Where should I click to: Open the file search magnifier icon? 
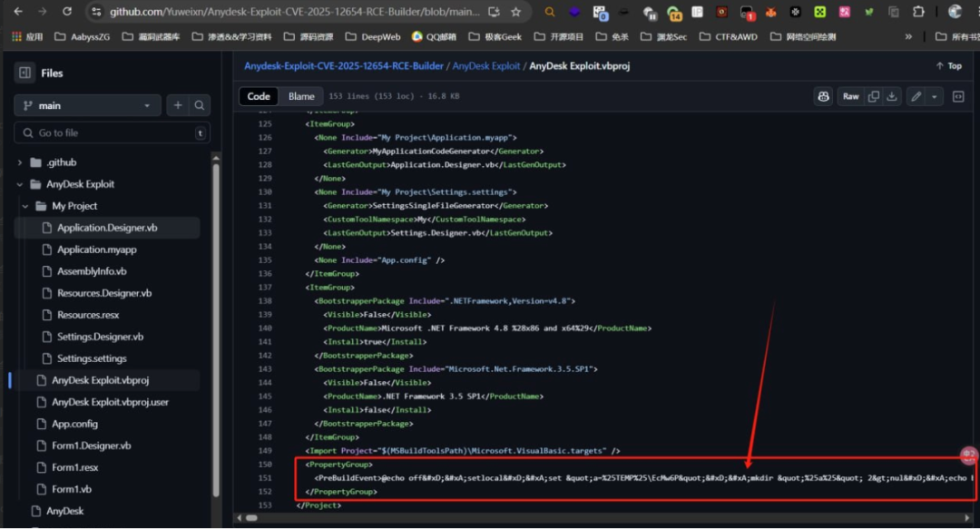(x=200, y=105)
